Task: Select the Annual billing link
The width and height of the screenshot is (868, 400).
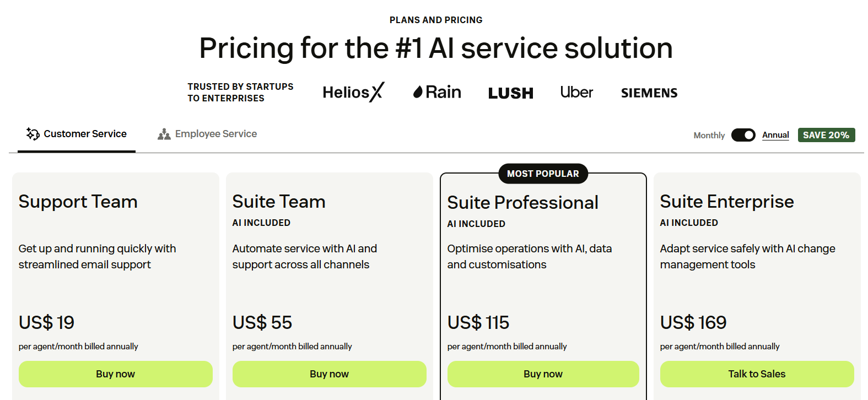Action: (x=775, y=135)
